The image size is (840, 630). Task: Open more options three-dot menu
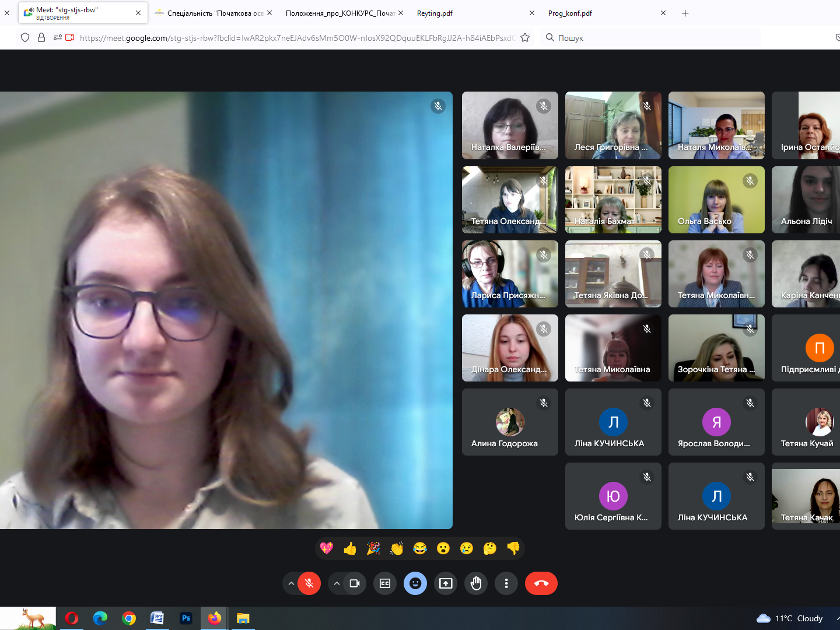click(x=506, y=583)
